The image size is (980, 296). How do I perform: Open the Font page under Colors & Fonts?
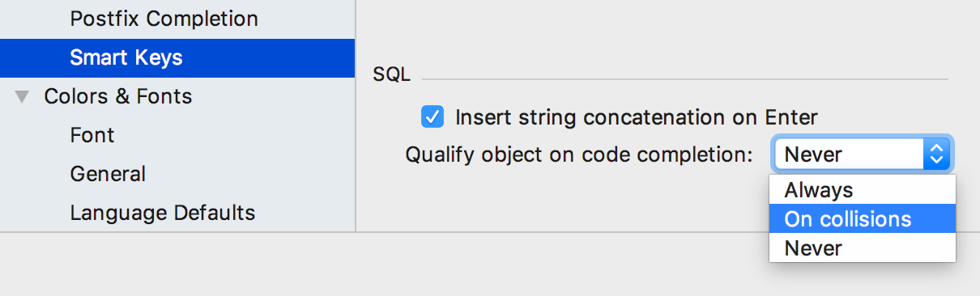[92, 135]
